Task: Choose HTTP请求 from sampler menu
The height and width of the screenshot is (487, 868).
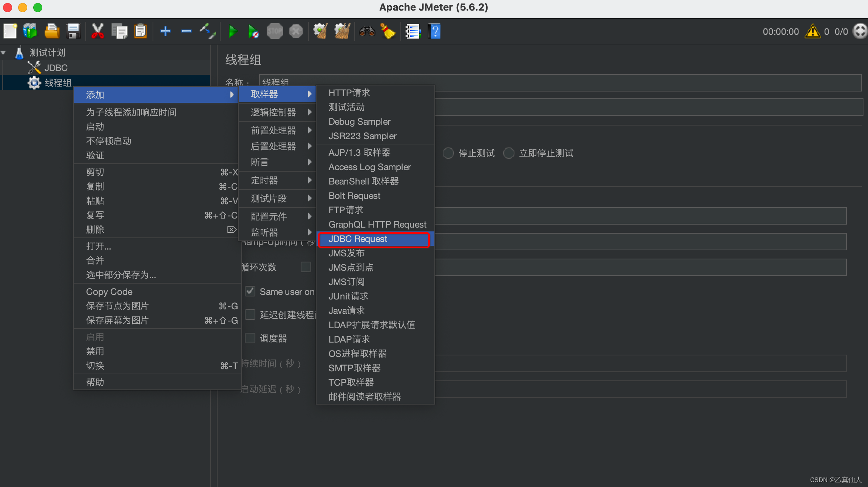Action: (375, 93)
